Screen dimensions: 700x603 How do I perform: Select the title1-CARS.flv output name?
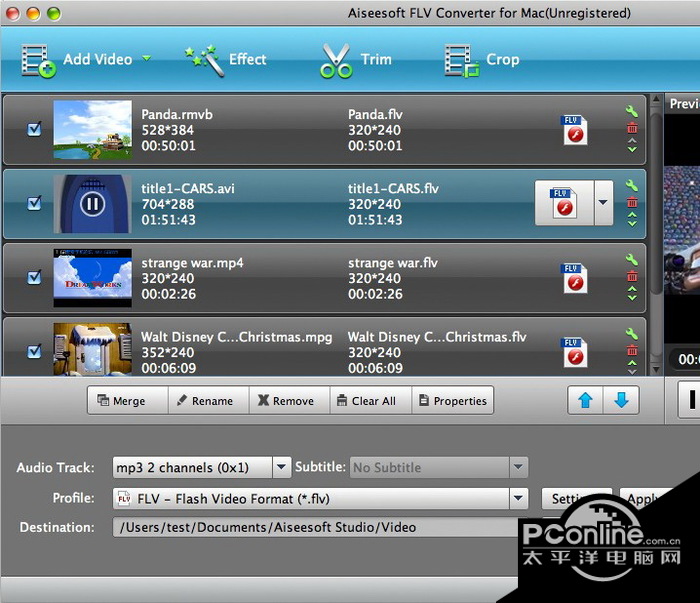click(x=393, y=189)
